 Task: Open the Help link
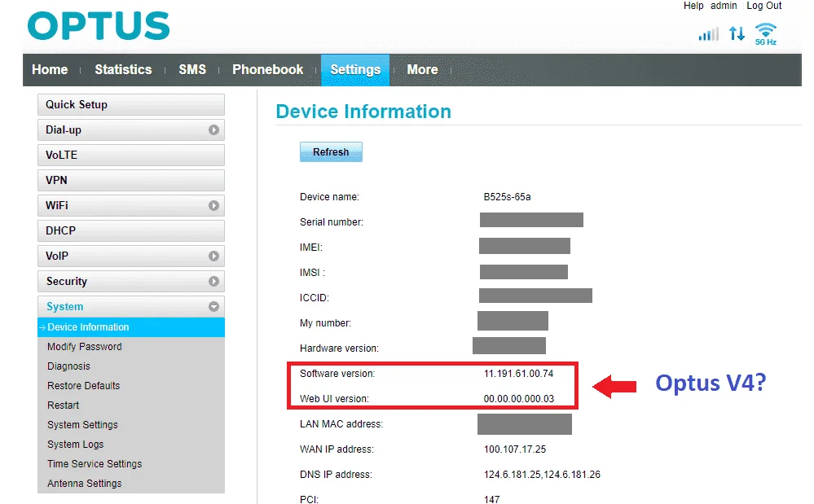pos(693,6)
